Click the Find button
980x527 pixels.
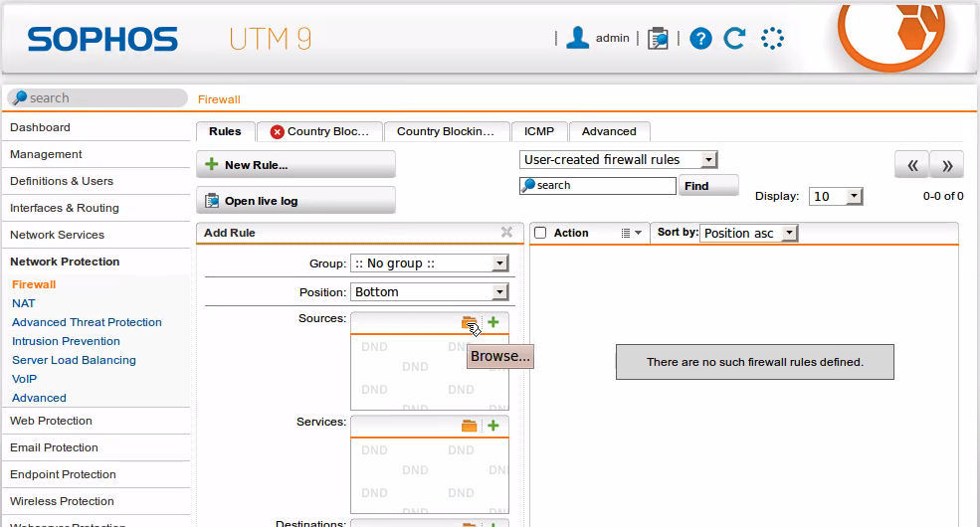(708, 186)
